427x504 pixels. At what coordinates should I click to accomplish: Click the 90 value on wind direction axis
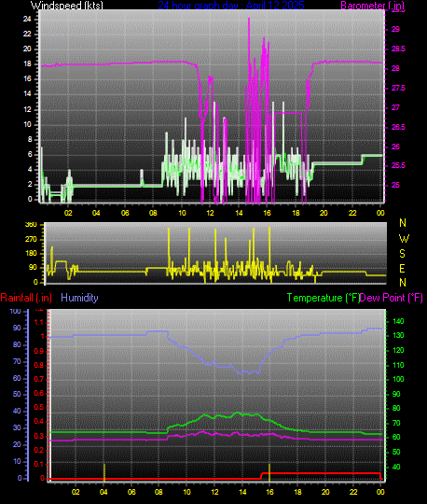coord(33,268)
